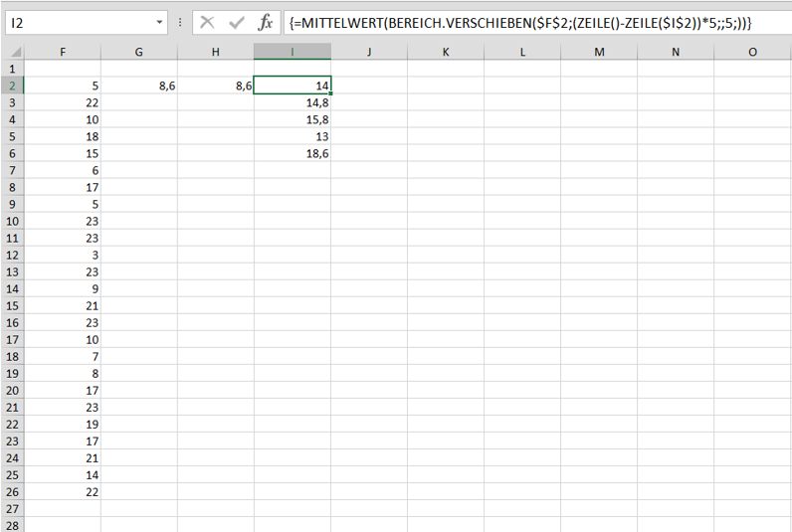Click cell F25 with value 14
Viewport: 792px width, 532px height.
(63, 475)
